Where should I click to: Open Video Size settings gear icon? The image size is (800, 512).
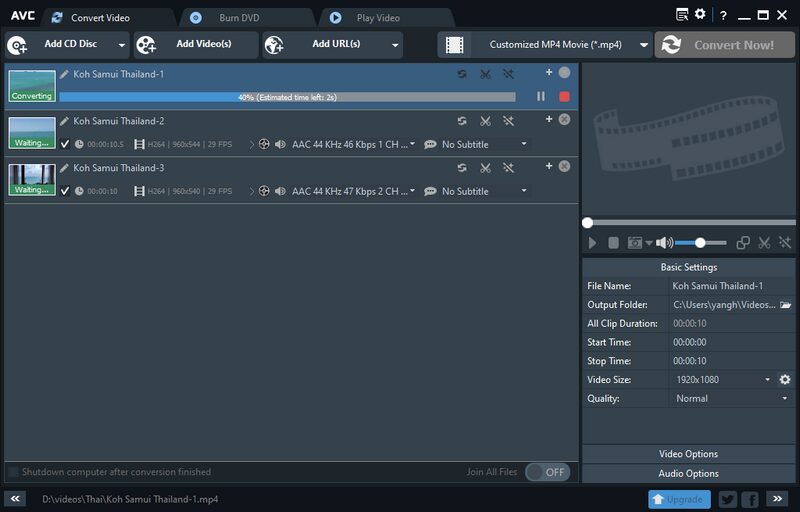click(x=785, y=380)
